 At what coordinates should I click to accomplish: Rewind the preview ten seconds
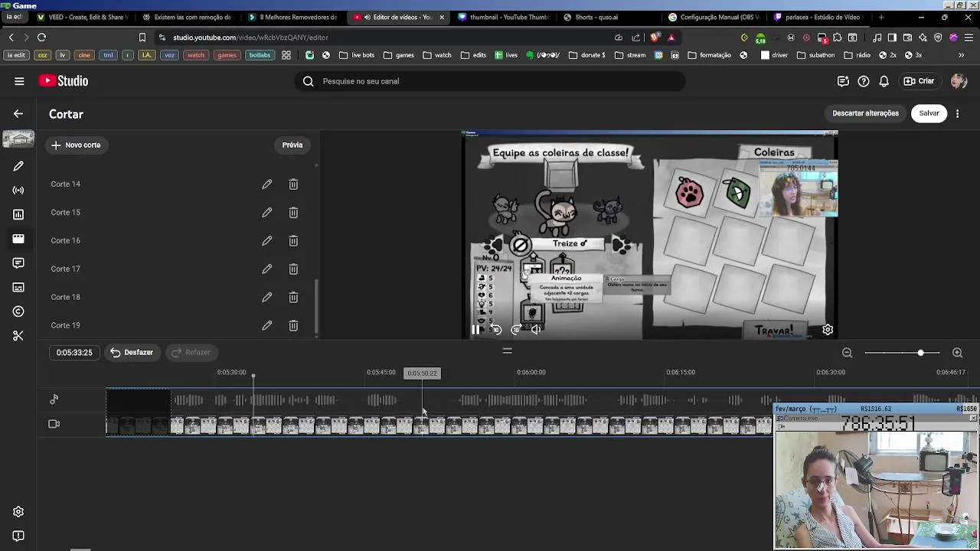(x=496, y=330)
